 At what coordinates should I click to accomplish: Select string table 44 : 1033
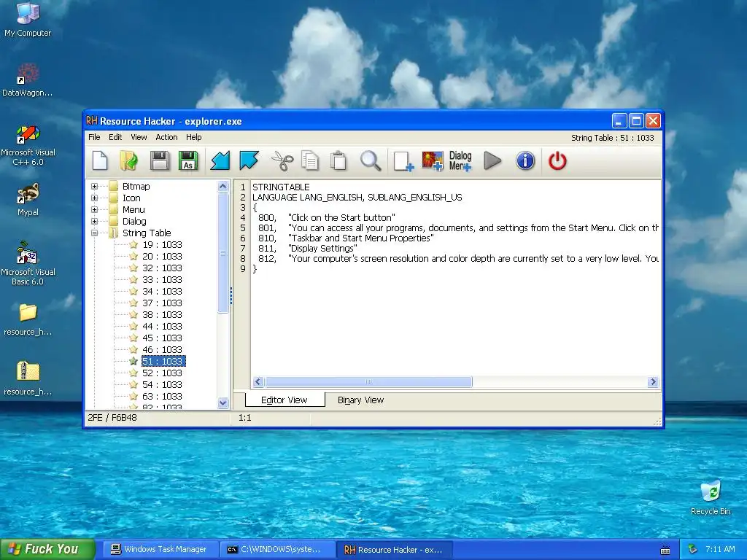[x=162, y=326]
